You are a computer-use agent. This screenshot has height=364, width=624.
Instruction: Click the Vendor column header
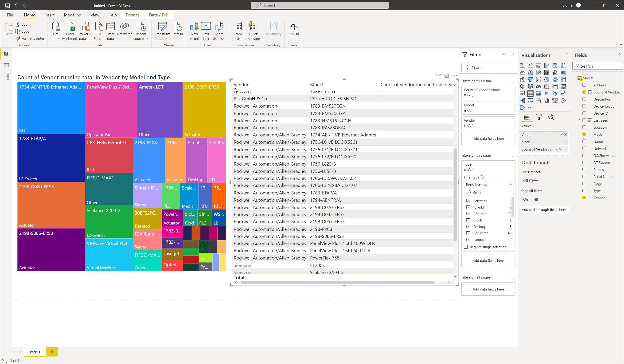point(241,85)
